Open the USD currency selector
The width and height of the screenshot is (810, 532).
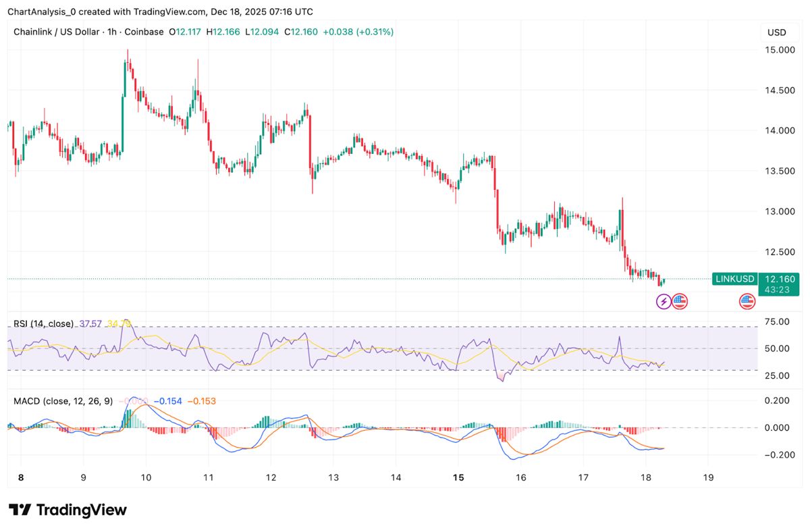coord(776,31)
